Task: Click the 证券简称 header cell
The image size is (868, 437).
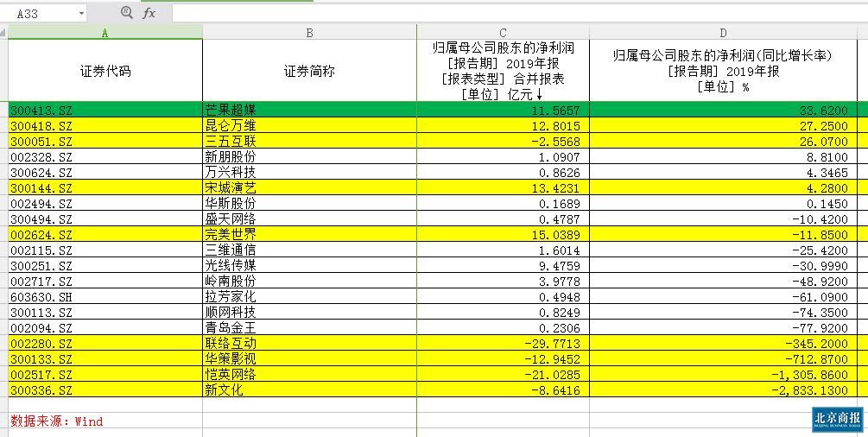Action: pyautogui.click(x=309, y=71)
